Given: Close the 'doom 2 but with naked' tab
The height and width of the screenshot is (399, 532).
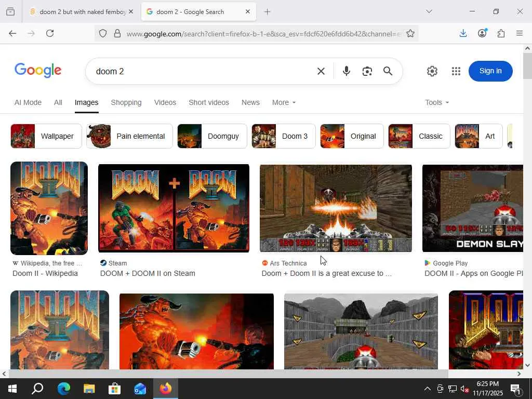Looking at the screenshot, I should (131, 12).
